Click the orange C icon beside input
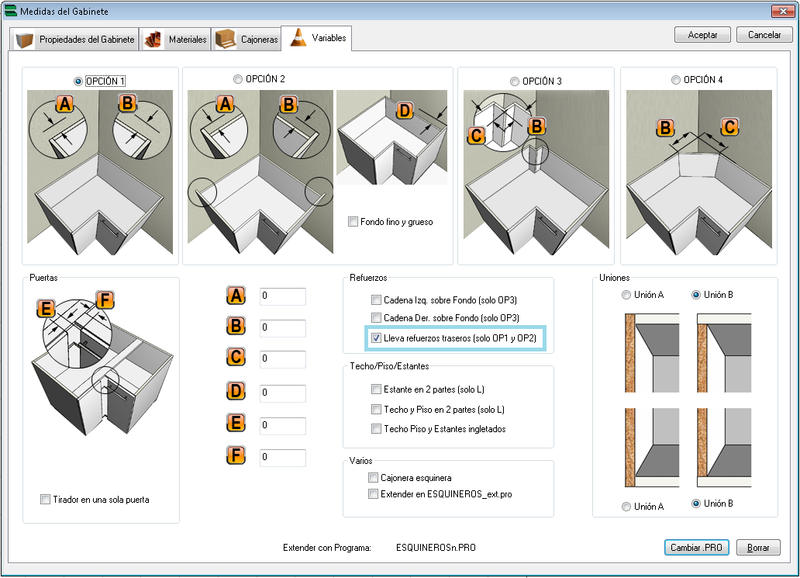The height and width of the screenshot is (578, 800). click(236, 357)
